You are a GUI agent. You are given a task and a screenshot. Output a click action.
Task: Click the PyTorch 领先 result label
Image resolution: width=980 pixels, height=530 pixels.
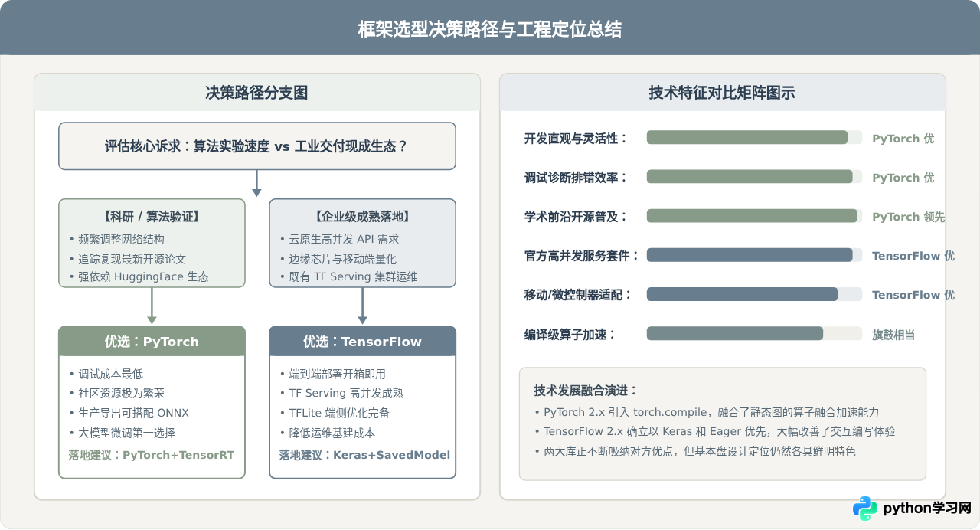909,217
